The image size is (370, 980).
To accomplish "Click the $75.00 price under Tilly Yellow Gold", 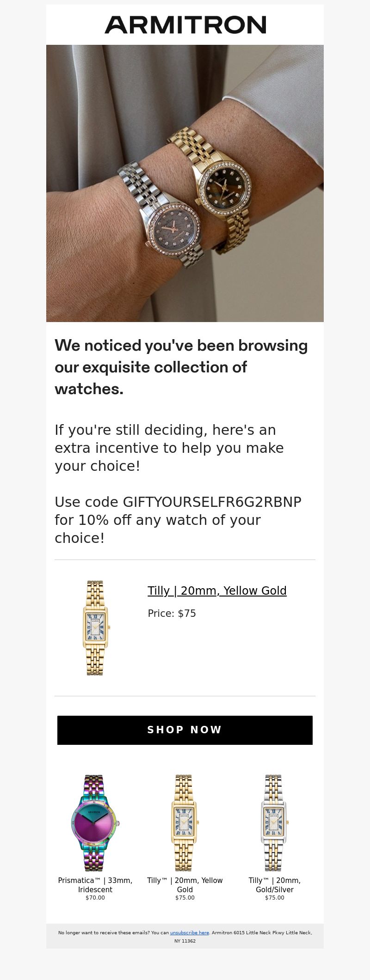I will [x=185, y=898].
